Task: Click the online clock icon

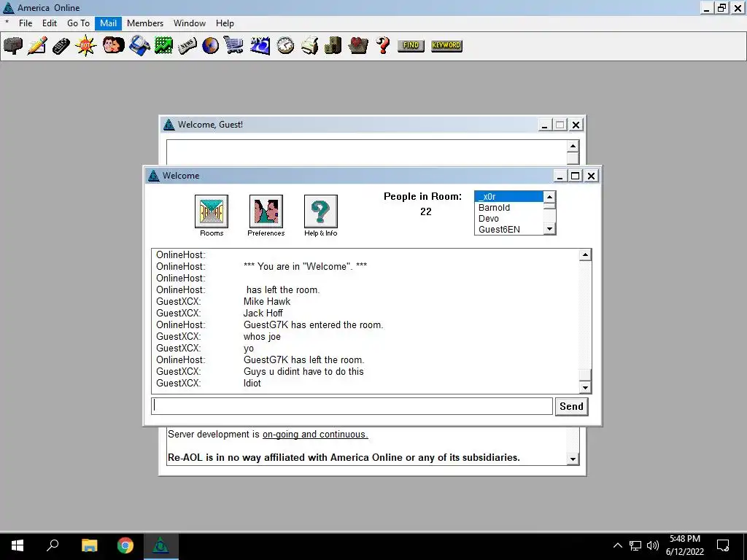Action: [x=286, y=46]
